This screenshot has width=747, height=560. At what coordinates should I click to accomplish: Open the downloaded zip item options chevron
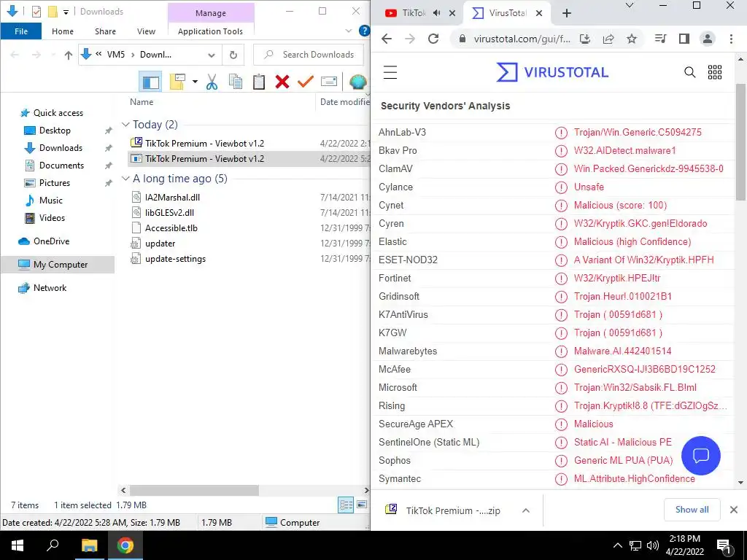pyautogui.click(x=526, y=510)
